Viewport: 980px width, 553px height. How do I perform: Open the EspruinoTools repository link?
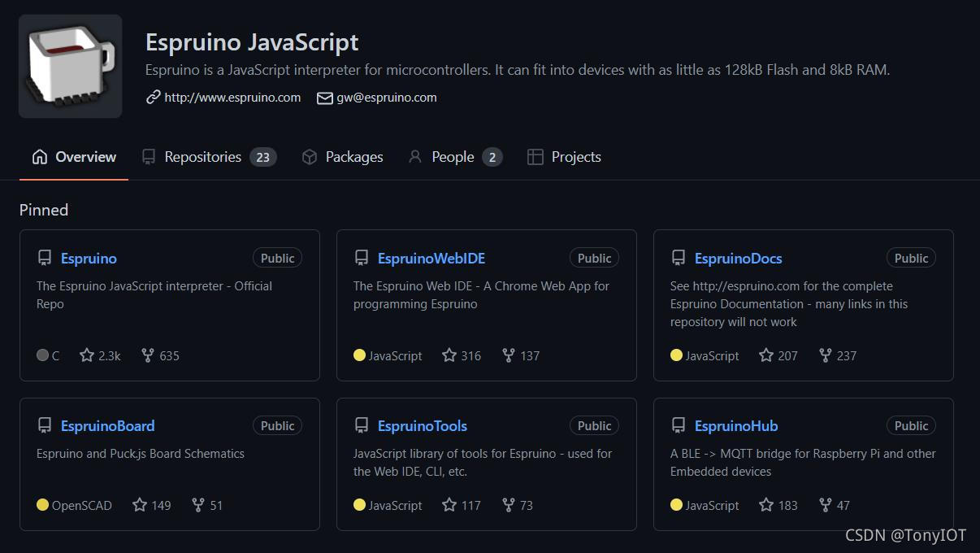(x=423, y=426)
